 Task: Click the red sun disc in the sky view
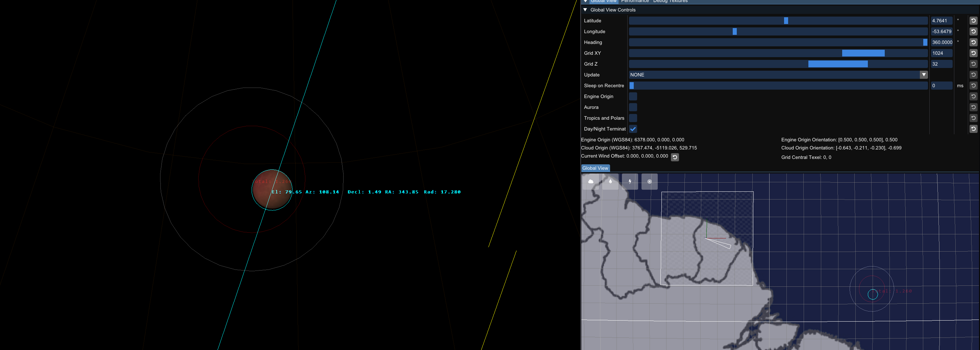(x=272, y=190)
